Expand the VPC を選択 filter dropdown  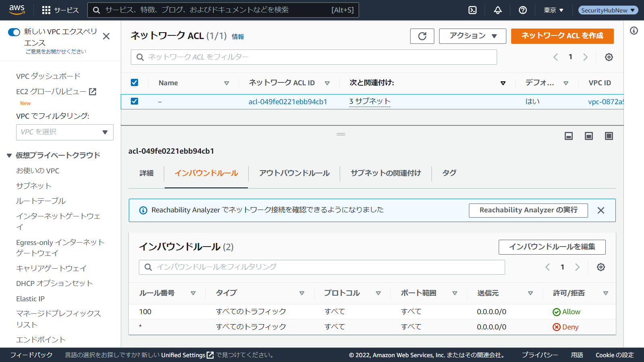coord(65,132)
